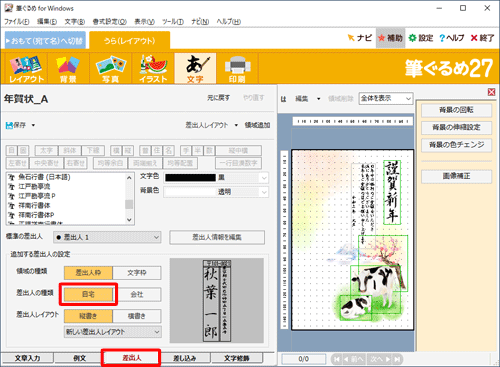Screen dimensions: 500x367
Task: Click 背景の回転 button
Action: click(456, 110)
